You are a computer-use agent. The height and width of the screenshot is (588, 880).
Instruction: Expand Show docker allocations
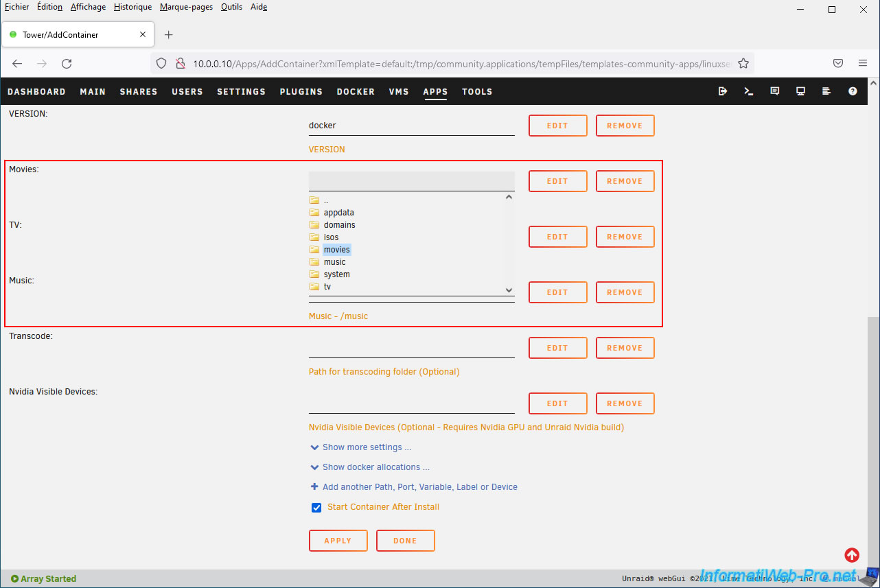tap(375, 467)
